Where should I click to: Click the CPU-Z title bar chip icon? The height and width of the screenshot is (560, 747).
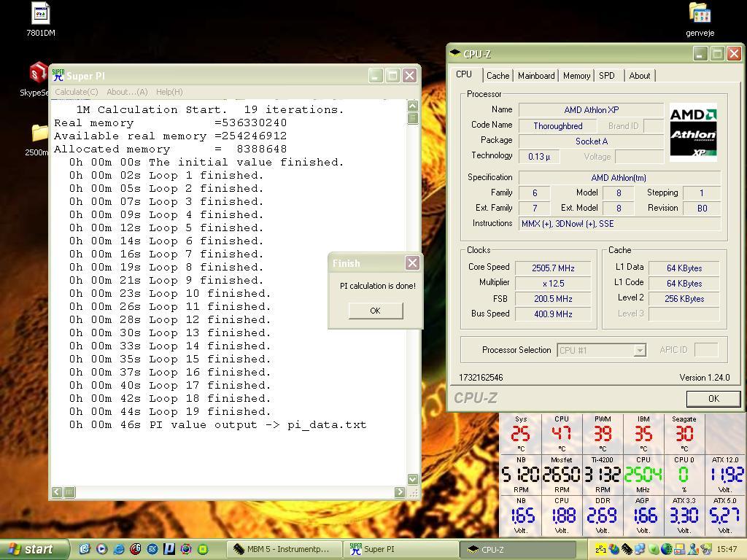click(455, 53)
